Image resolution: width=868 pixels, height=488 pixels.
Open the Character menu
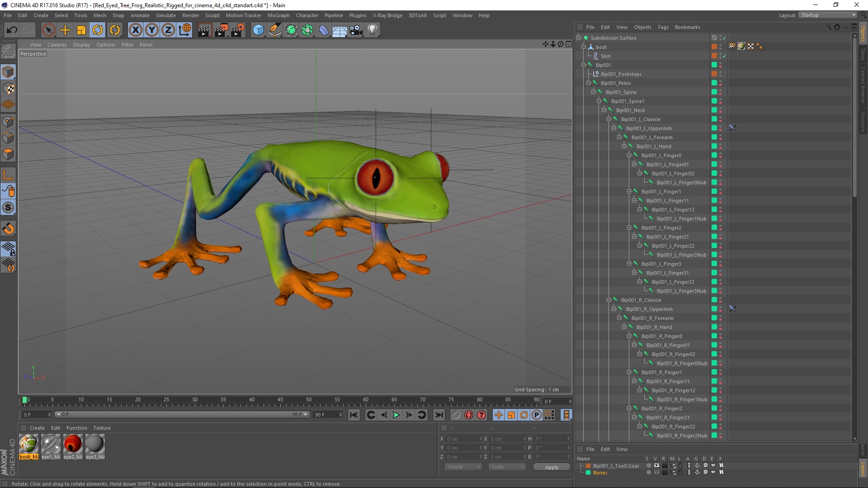click(307, 15)
